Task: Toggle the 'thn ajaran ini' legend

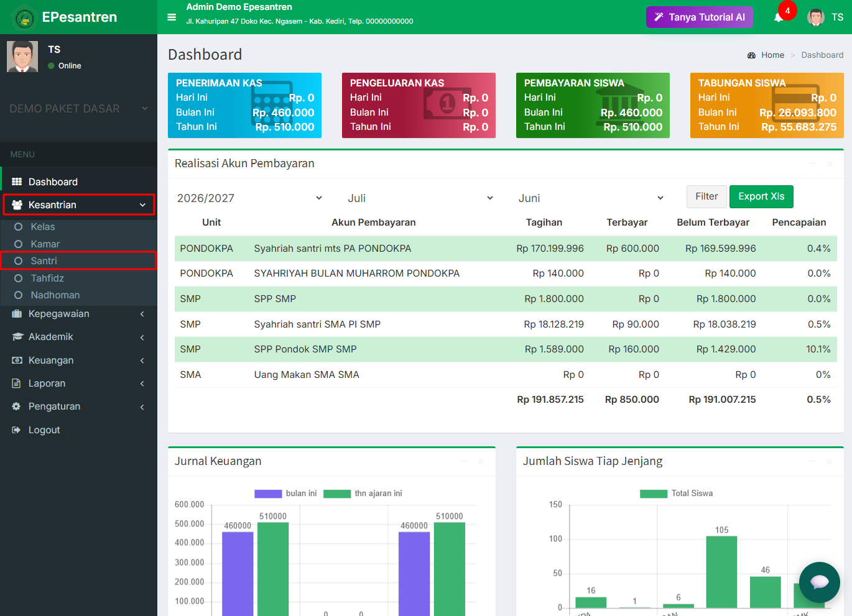Action: [x=363, y=494]
